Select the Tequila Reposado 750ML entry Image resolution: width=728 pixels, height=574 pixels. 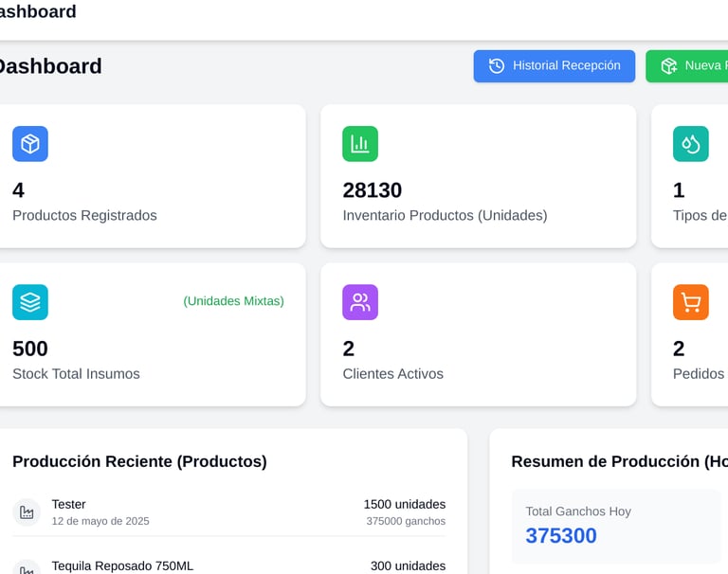122,566
